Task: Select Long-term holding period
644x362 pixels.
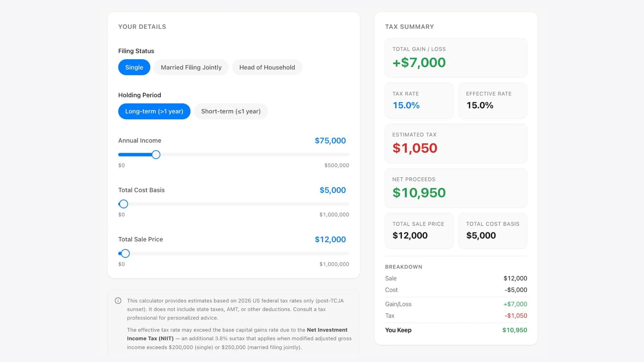Action: tap(154, 111)
